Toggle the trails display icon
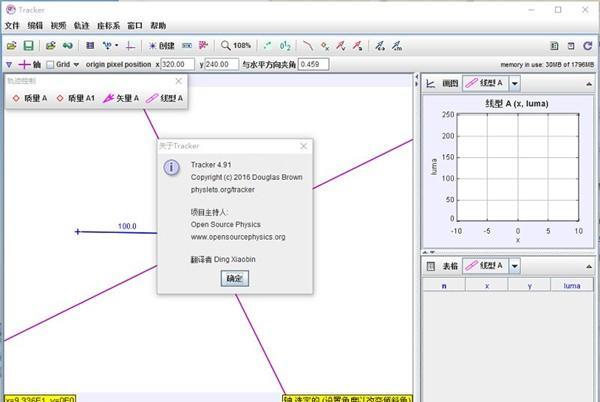The width and height of the screenshot is (600, 402). tap(267, 46)
